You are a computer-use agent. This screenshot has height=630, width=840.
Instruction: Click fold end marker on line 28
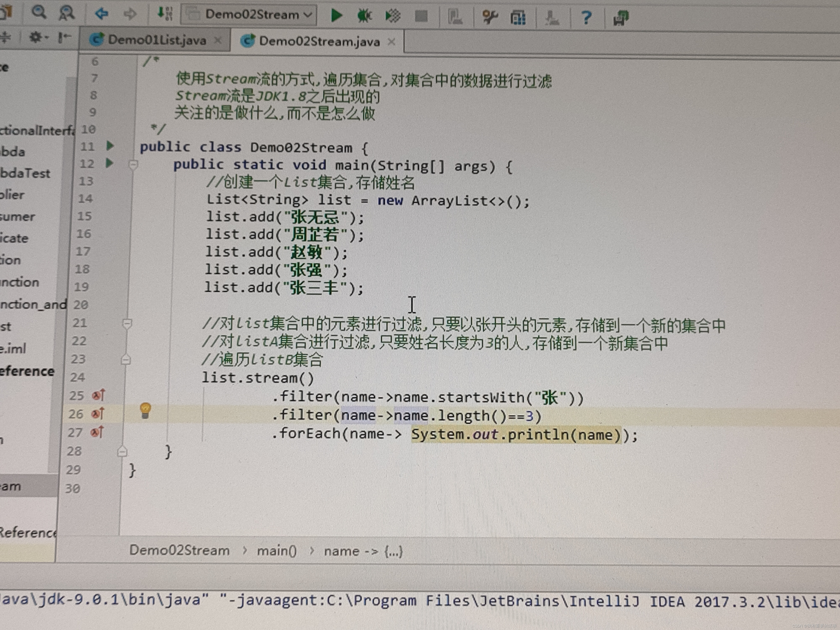click(122, 451)
